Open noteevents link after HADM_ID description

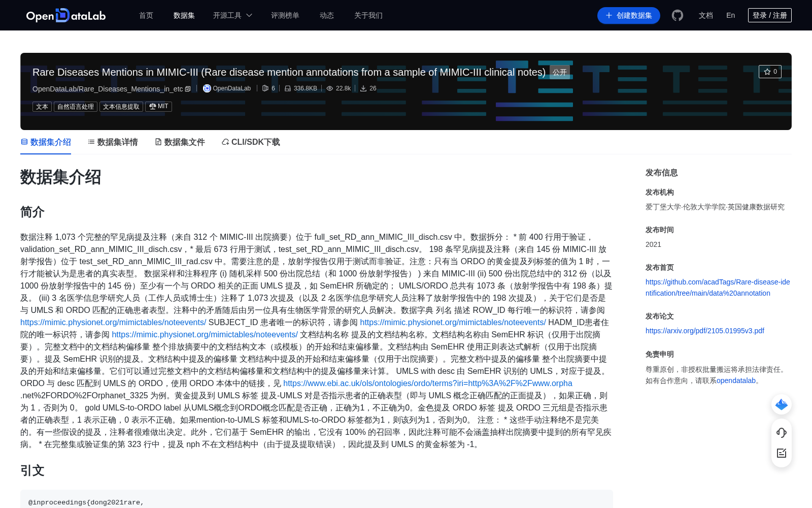(205, 335)
